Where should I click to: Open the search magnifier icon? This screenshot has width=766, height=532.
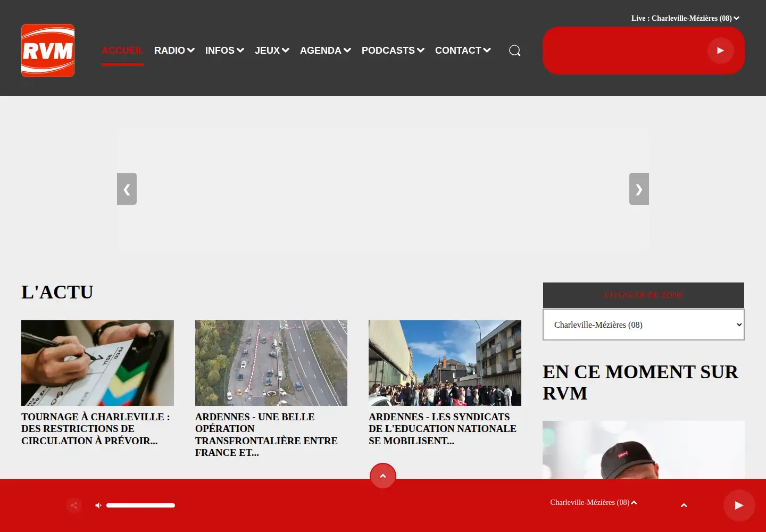click(x=515, y=51)
